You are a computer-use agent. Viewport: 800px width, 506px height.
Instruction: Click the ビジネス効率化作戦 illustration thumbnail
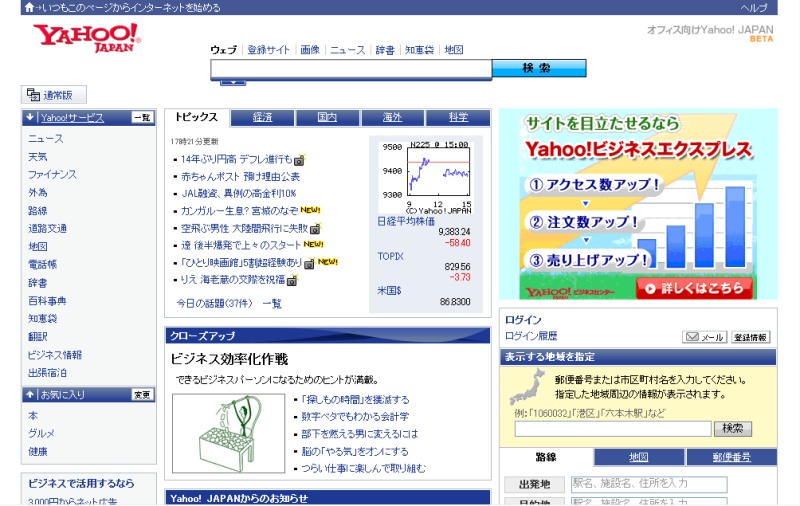click(x=229, y=434)
